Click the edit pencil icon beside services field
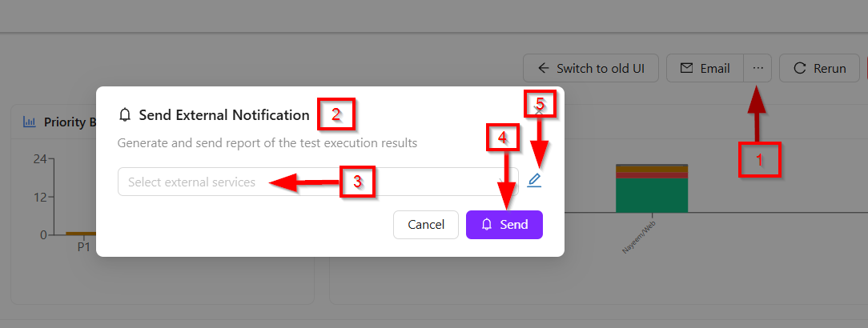The height and width of the screenshot is (328, 868). tap(534, 181)
